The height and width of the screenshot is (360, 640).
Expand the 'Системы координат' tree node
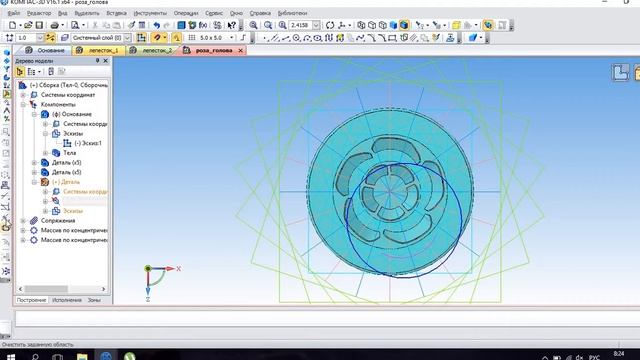tap(23, 95)
